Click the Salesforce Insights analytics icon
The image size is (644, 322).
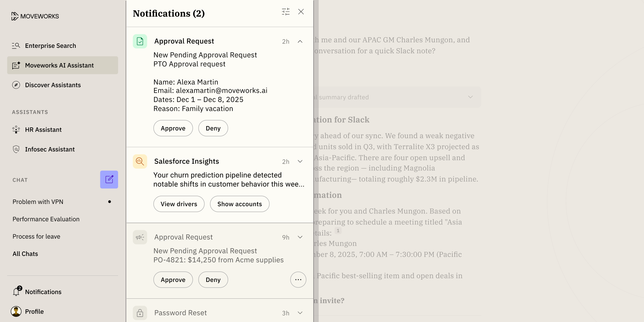(x=140, y=161)
